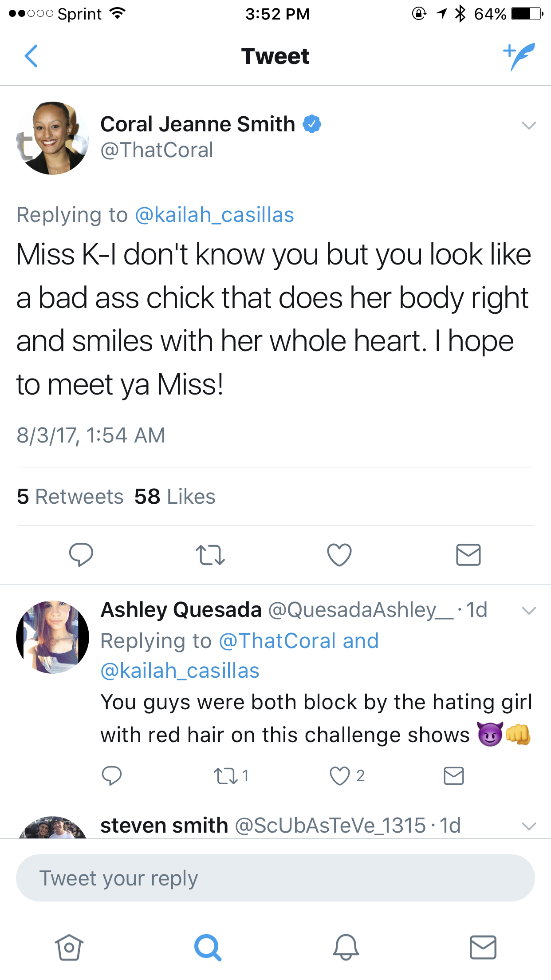
Task: Share main tweet via direct message envelope
Action: [468, 555]
